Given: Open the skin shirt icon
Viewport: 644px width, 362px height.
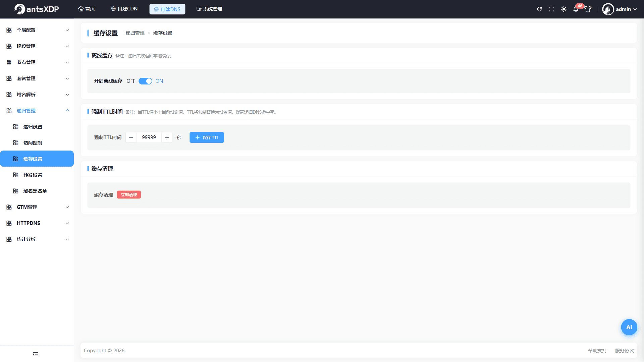Looking at the screenshot, I should click(x=588, y=9).
